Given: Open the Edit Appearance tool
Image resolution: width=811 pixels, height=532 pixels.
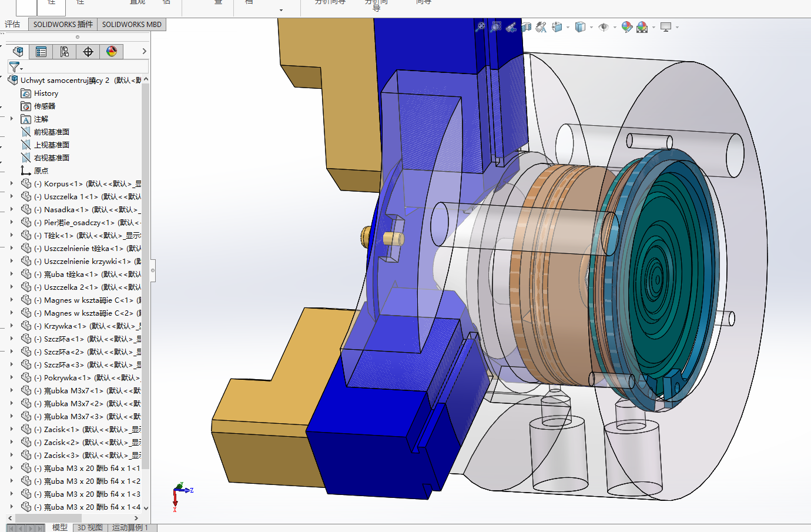Looking at the screenshot, I should (627, 26).
